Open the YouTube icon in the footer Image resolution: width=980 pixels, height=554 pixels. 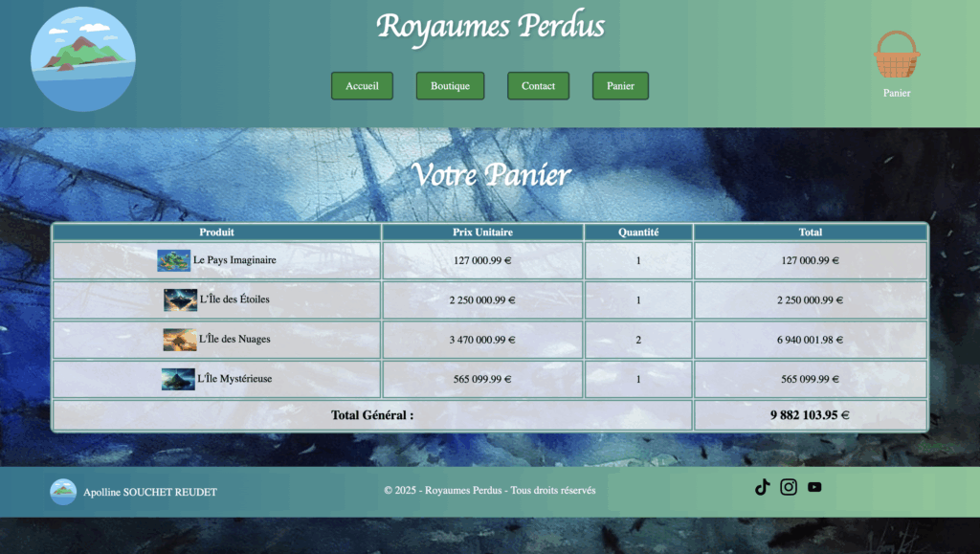814,487
